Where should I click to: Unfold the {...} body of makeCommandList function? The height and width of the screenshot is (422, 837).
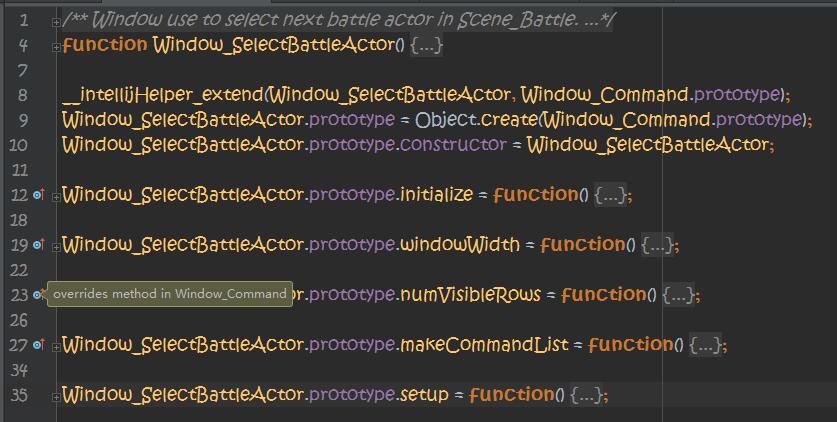click(705, 345)
